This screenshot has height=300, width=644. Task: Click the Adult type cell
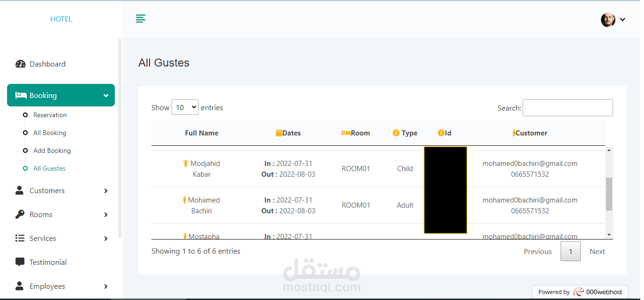coord(405,205)
